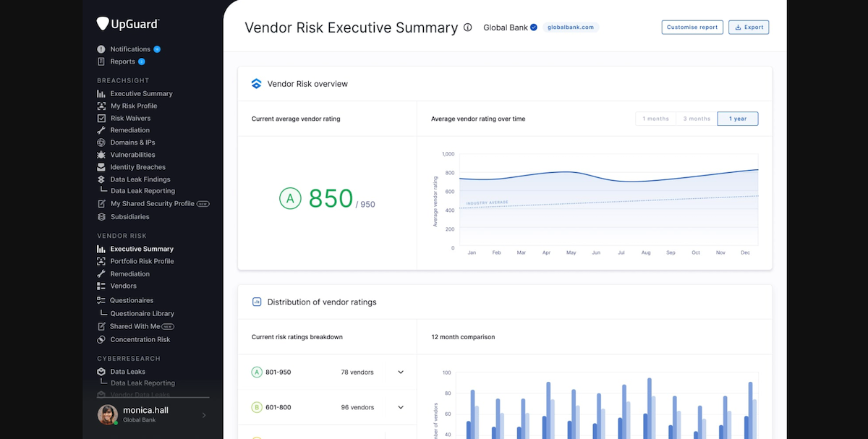
Task: Select the Identity Breaches icon
Action: [x=102, y=166]
